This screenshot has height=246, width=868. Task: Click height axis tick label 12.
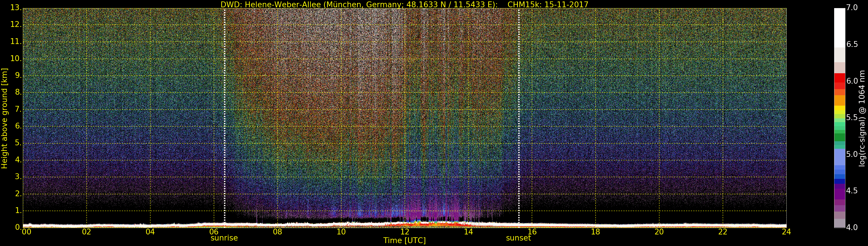[16, 25]
